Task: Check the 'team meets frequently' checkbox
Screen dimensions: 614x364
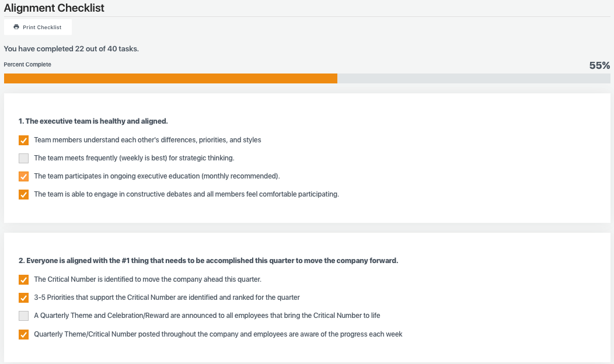Action: [23, 158]
